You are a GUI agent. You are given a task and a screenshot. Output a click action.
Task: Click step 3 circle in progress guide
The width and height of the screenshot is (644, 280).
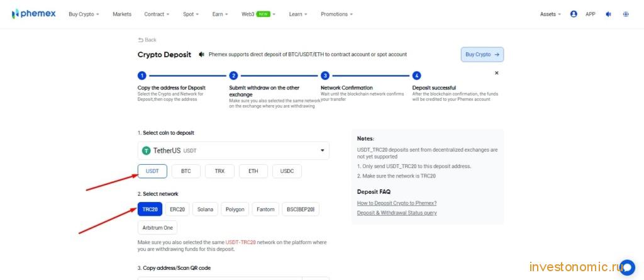[325, 76]
